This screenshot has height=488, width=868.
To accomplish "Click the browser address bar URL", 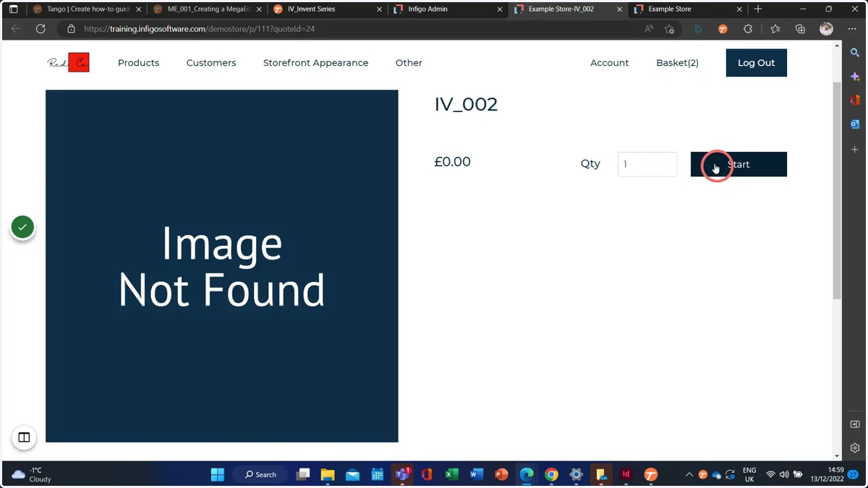I will [x=199, y=29].
